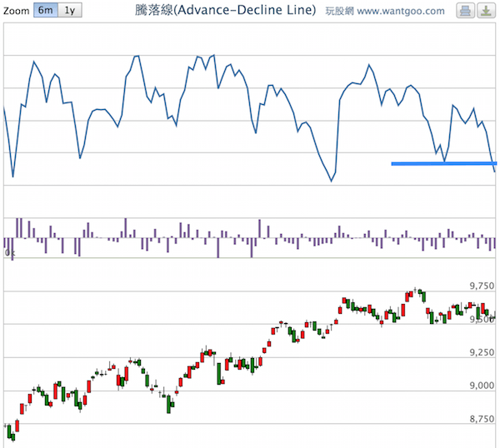The image size is (500, 448).
Task: Click the print chart icon
Action: pos(465,11)
